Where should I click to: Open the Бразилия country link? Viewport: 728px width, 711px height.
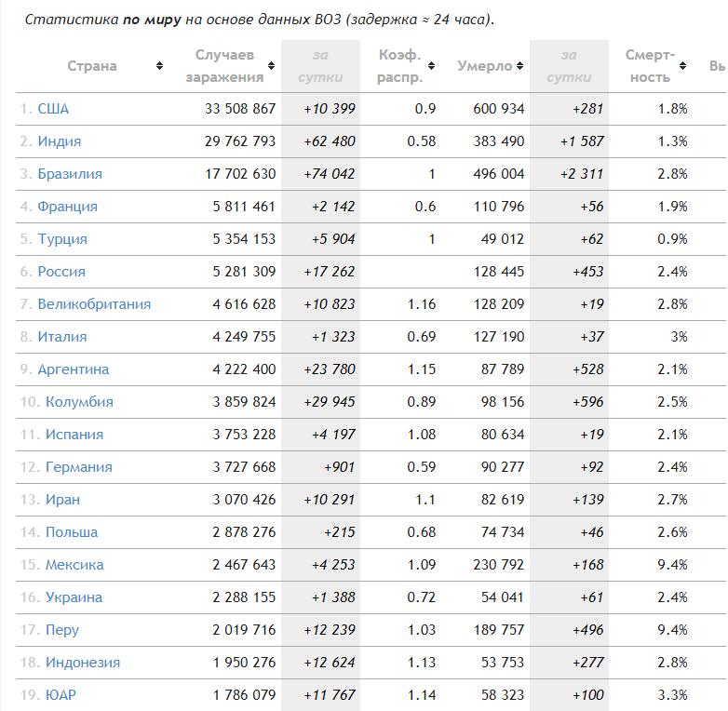pyautogui.click(x=70, y=174)
